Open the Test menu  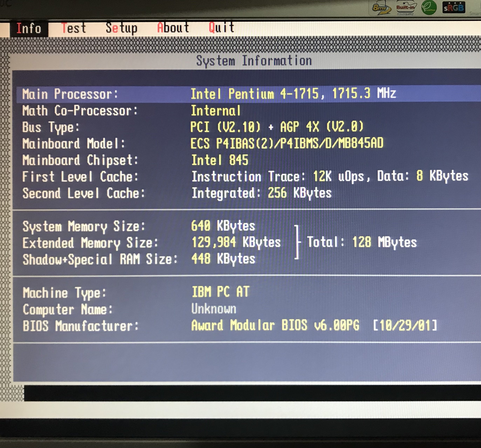[x=74, y=28]
